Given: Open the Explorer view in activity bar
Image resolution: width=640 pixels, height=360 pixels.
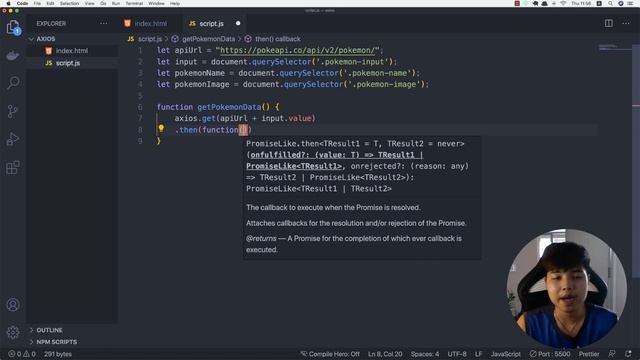Looking at the screenshot, I should [13, 28].
